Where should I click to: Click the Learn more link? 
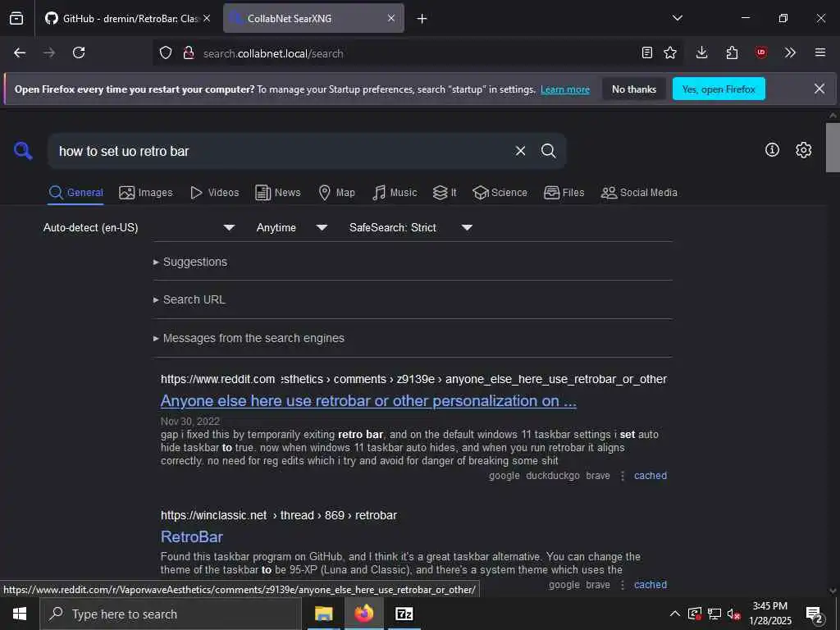[x=565, y=89]
